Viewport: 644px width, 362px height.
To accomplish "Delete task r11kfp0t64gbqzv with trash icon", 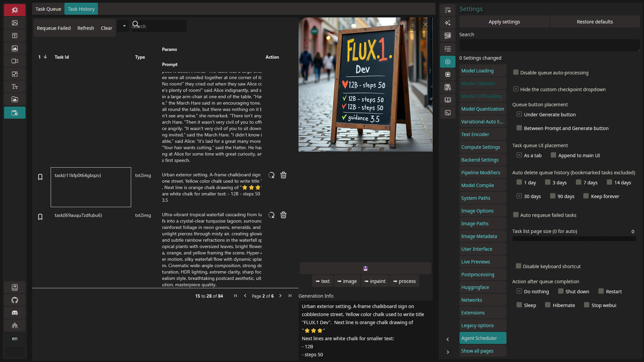I will tap(283, 175).
